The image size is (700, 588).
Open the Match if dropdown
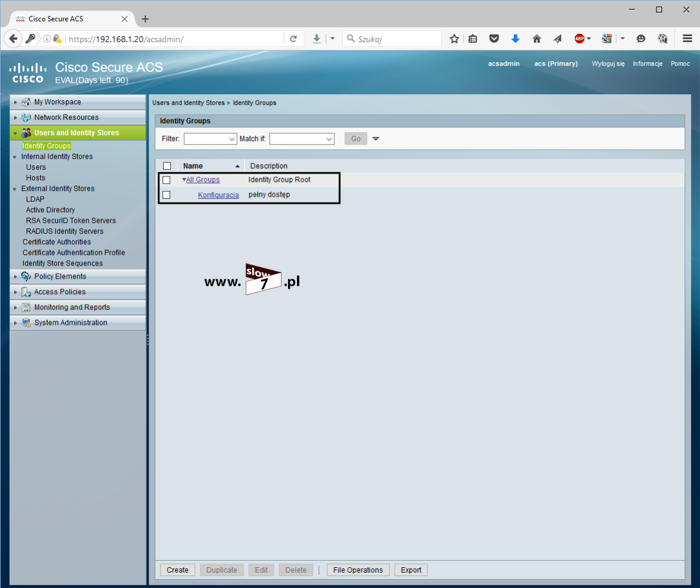coord(302,139)
